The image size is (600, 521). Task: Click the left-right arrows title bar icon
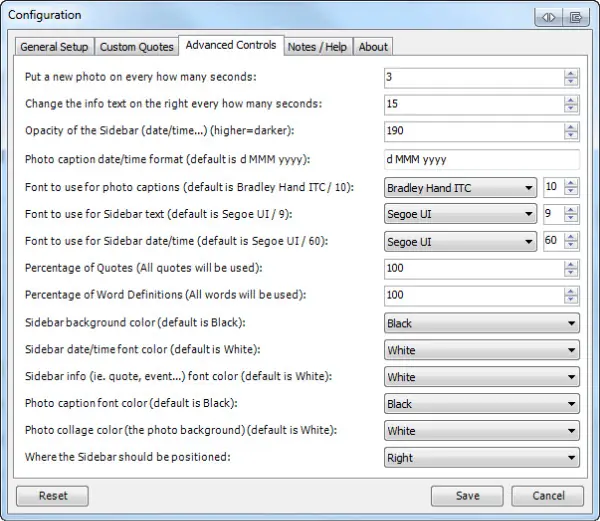coord(548,18)
